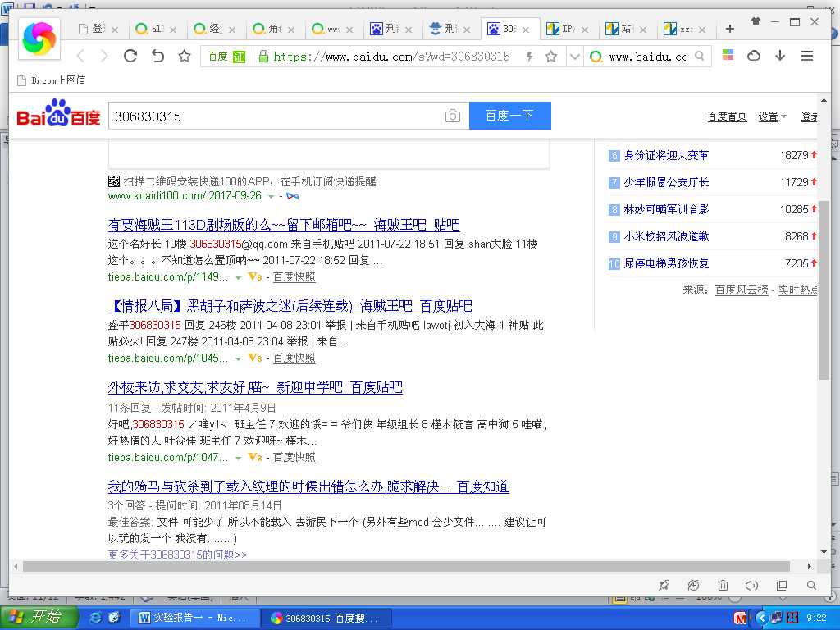Switch to the tab labeled IP

pyautogui.click(x=567, y=29)
